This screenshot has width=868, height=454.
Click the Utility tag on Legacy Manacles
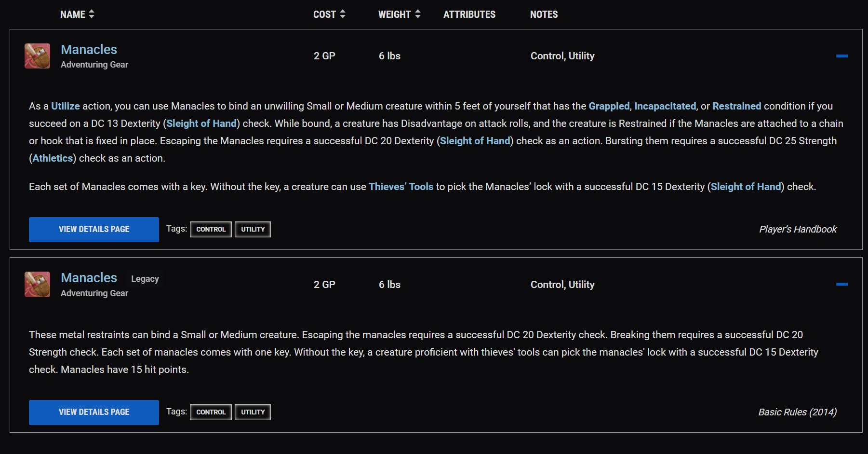click(x=253, y=412)
